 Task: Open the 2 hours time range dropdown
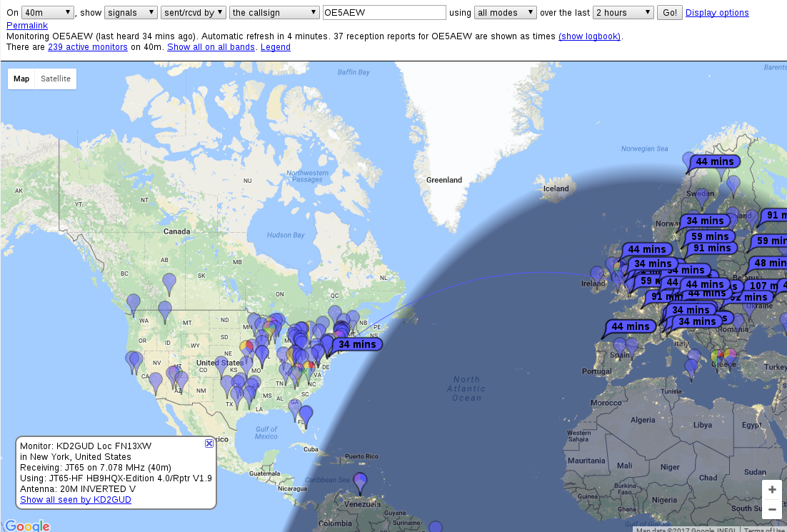coord(623,12)
